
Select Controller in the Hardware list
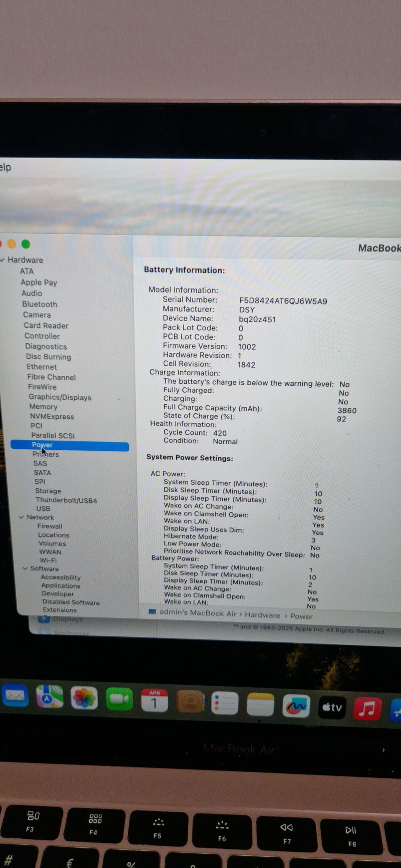42,336
